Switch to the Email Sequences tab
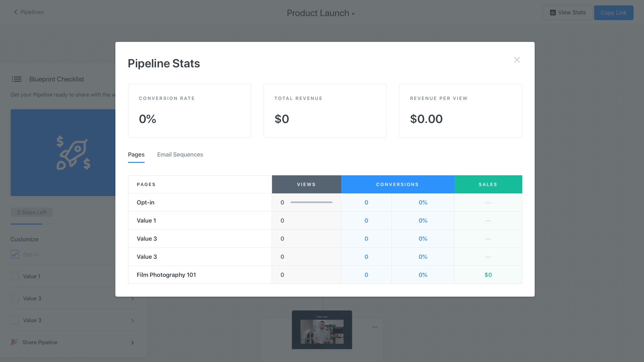The height and width of the screenshot is (362, 644). click(x=180, y=155)
